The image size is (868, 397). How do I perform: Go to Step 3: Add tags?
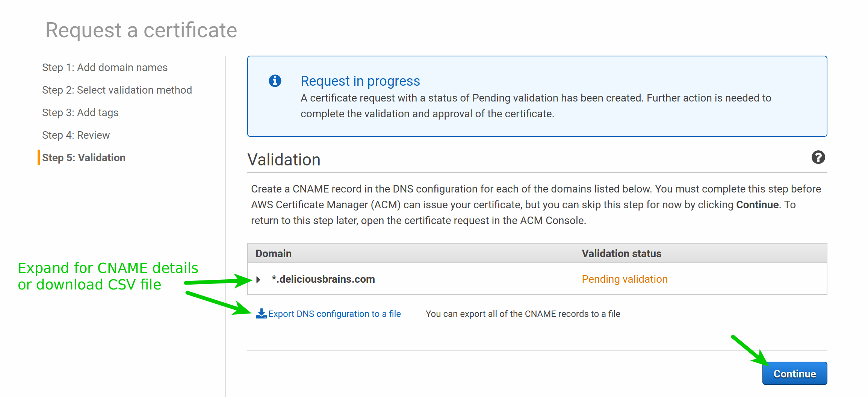(80, 112)
